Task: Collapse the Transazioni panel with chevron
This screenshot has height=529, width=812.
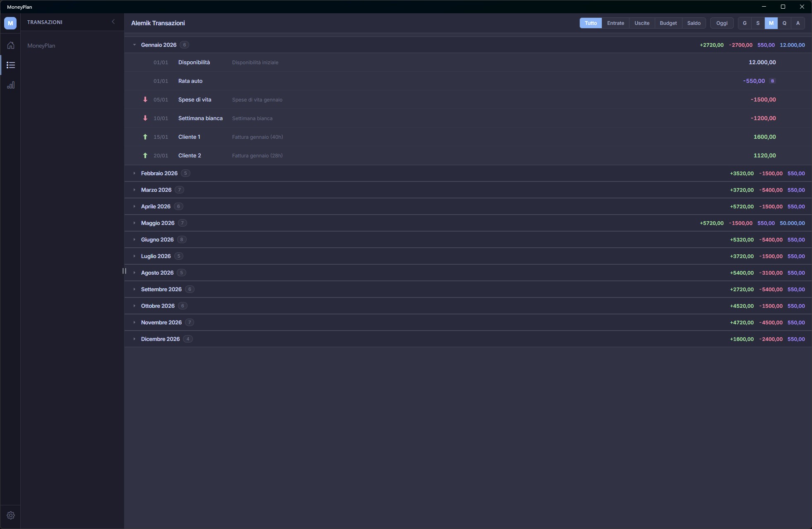Action: (113, 22)
